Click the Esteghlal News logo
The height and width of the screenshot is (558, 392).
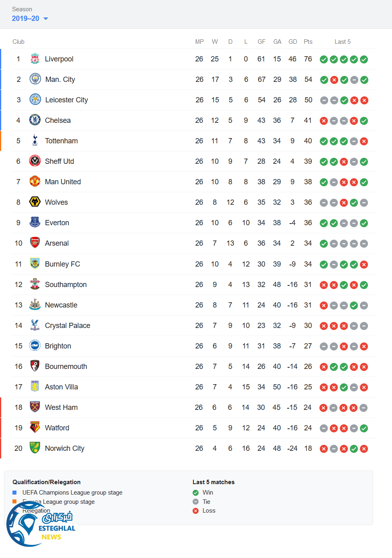[x=40, y=528]
